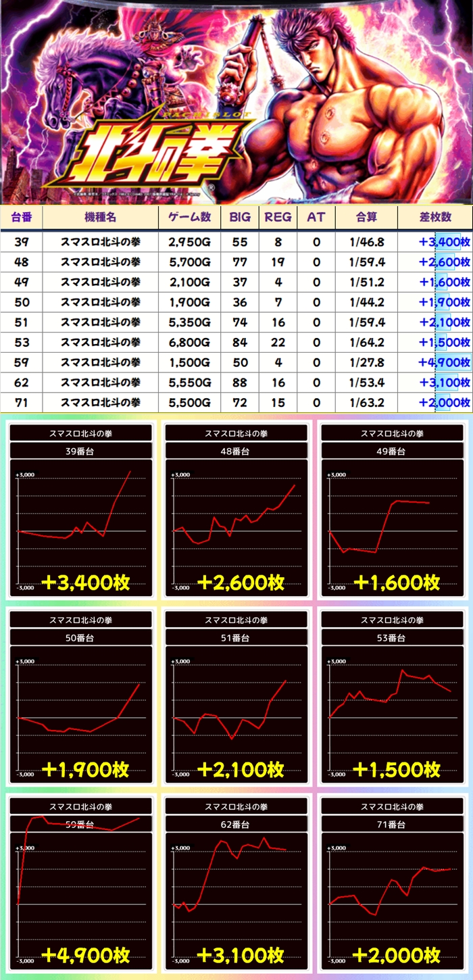This screenshot has height=980, width=473.
Task: Click the 機種名 column header
Action: (101, 217)
